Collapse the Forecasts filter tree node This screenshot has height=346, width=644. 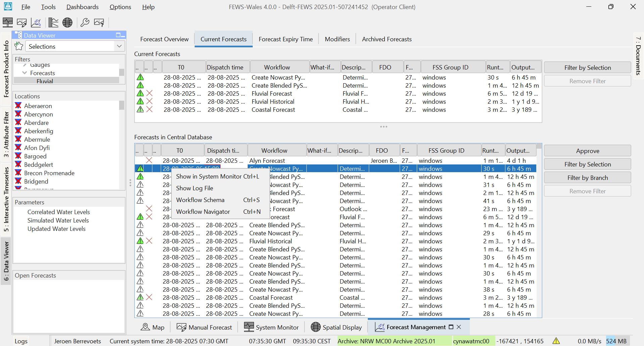pos(24,73)
